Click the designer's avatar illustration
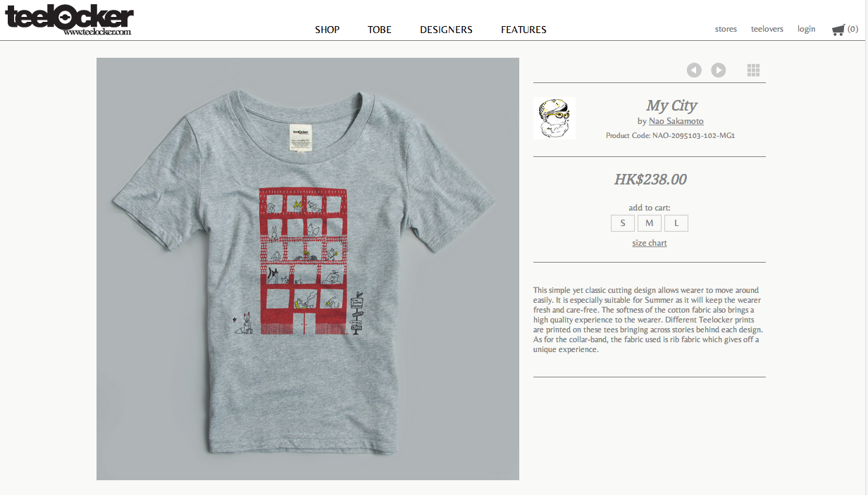Viewport: 868px width, 495px height. coord(554,118)
